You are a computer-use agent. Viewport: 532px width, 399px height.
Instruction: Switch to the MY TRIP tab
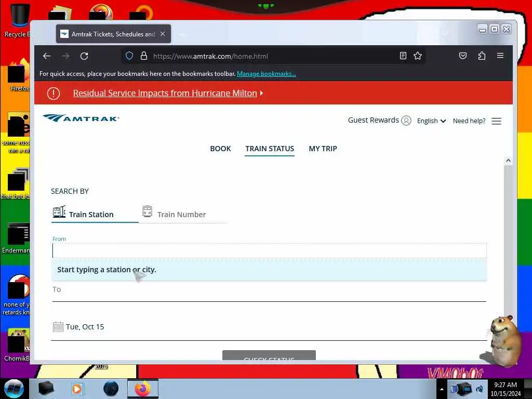tap(323, 149)
